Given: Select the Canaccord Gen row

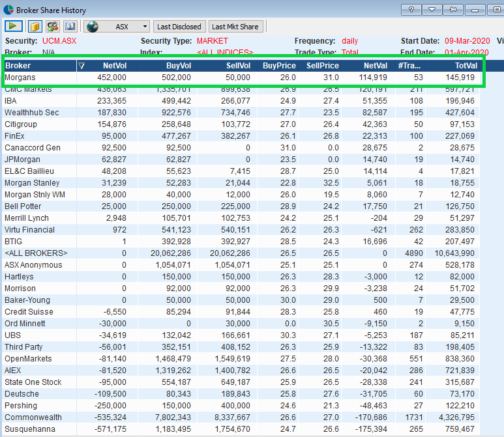Looking at the screenshot, I should point(241,148).
